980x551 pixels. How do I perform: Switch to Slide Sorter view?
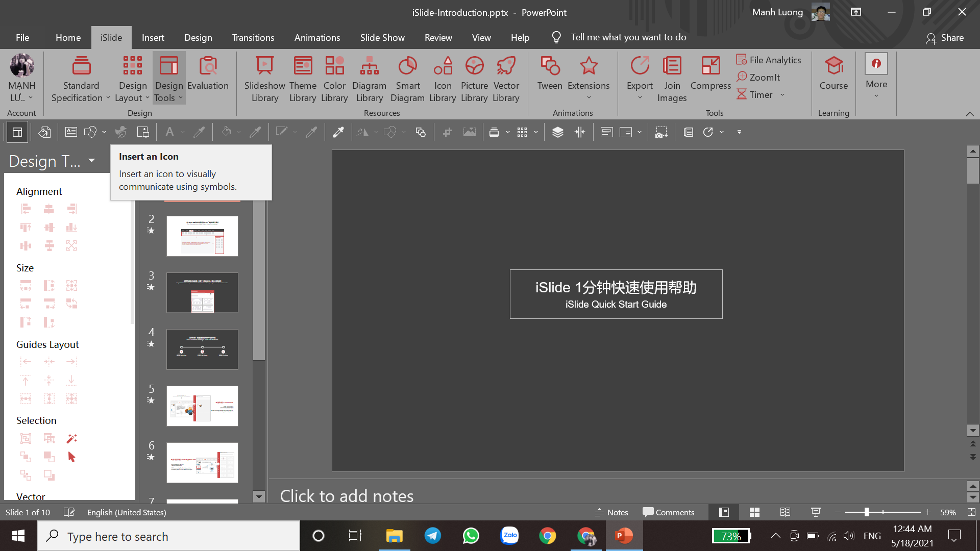click(x=754, y=512)
